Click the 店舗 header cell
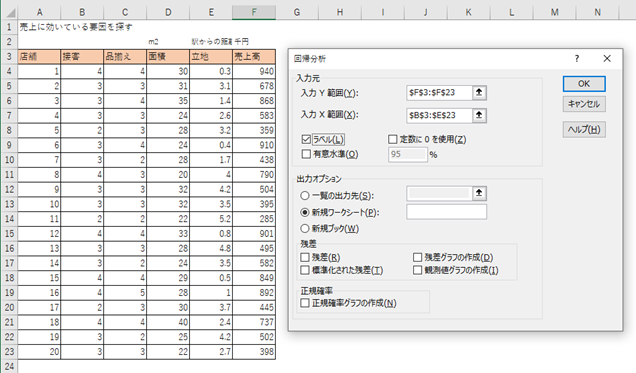This screenshot has height=373, width=636. 39,56
